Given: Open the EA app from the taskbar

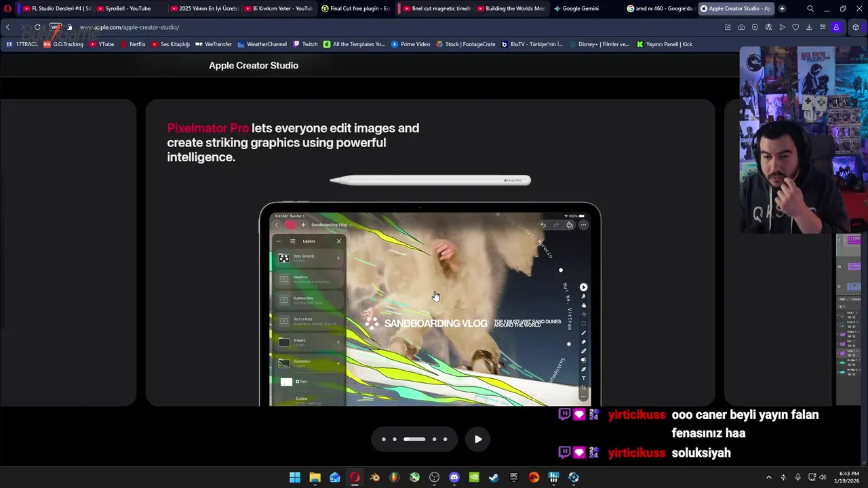Looking at the screenshot, I should [534, 477].
